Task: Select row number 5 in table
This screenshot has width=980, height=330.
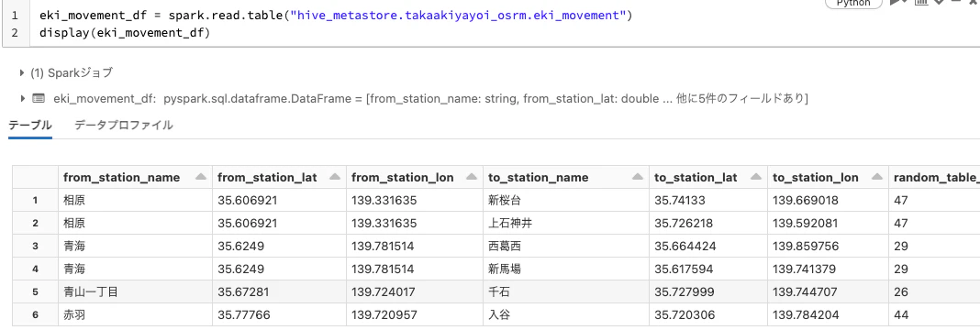Action: (x=36, y=291)
